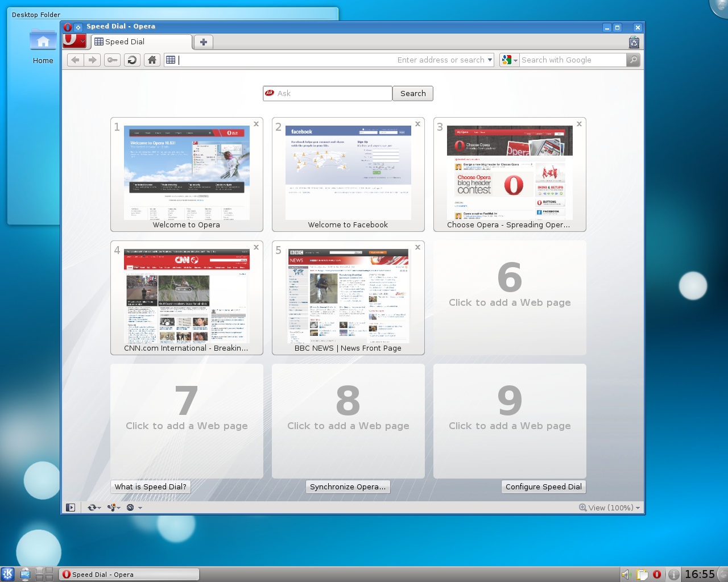Click the What is Speed Dial? button
Screen dimensions: 728x582
coord(150,487)
